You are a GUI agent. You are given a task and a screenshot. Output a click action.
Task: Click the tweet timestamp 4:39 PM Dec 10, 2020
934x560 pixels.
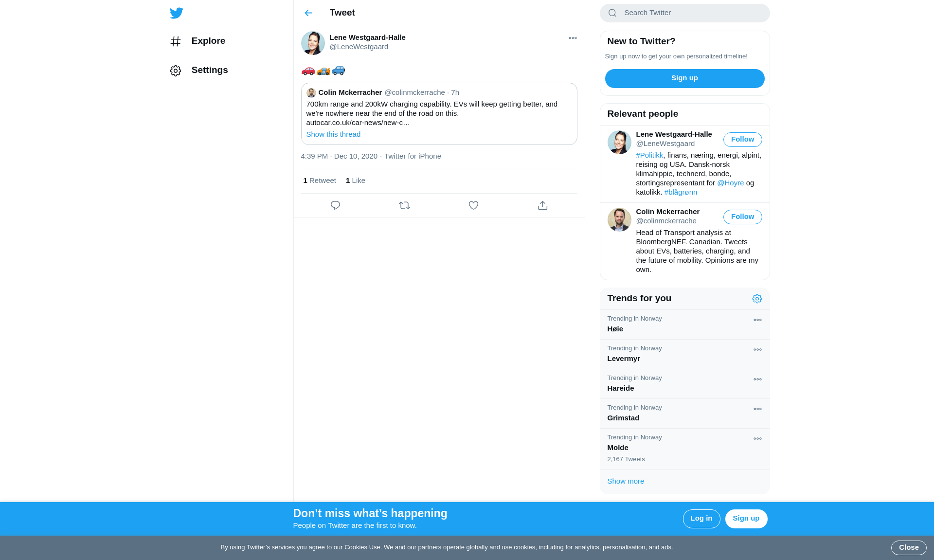click(339, 156)
